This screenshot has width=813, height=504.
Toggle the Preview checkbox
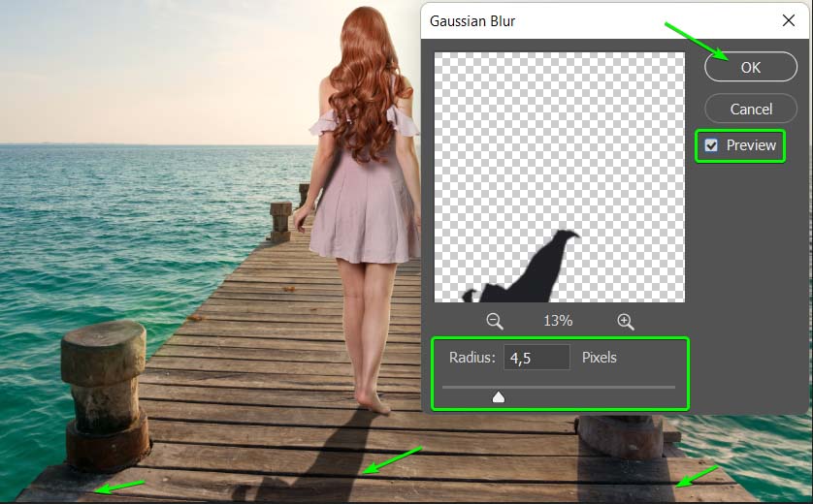(711, 145)
